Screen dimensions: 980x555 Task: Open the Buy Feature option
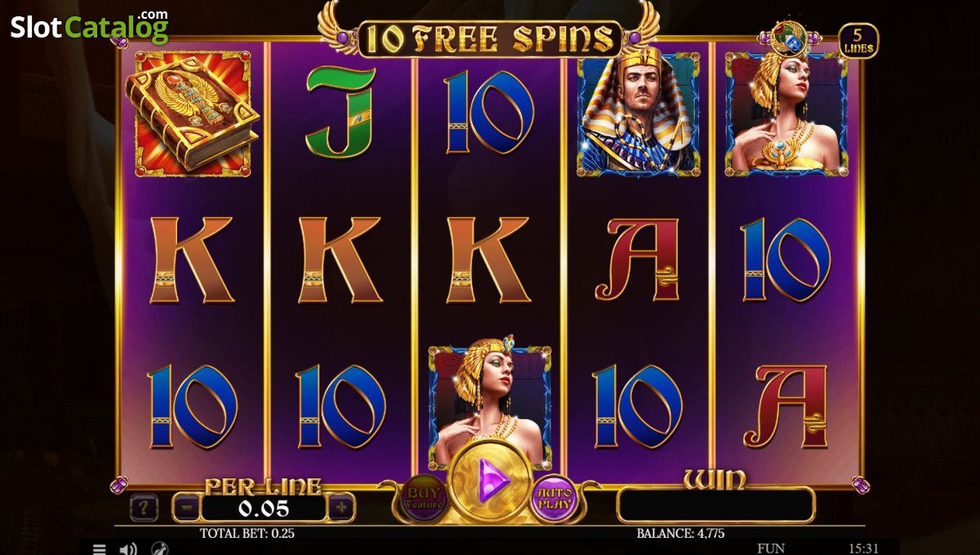pyautogui.click(x=424, y=498)
